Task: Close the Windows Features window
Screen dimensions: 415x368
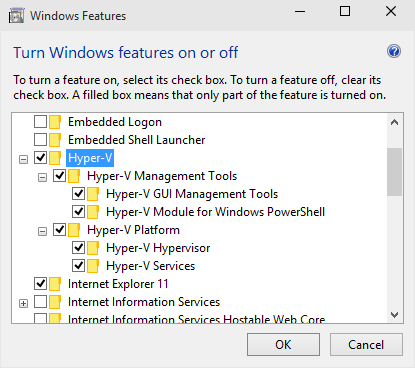Action: 391,12
